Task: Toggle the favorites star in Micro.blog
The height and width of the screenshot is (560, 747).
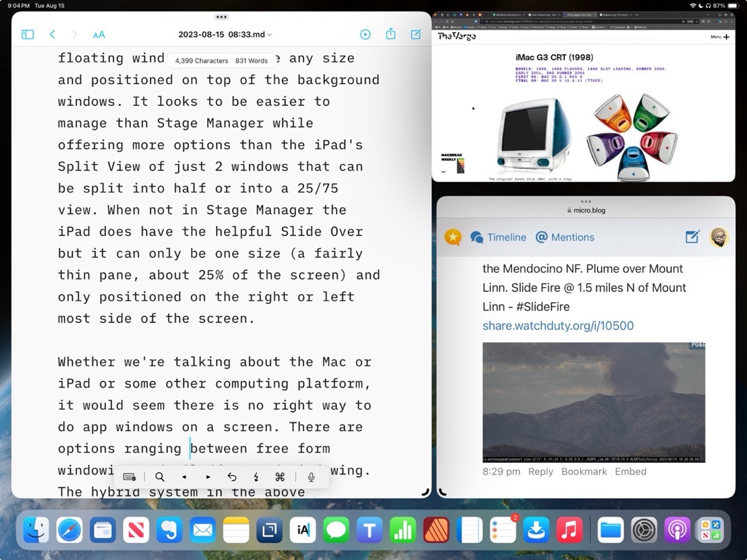Action: 453,237
